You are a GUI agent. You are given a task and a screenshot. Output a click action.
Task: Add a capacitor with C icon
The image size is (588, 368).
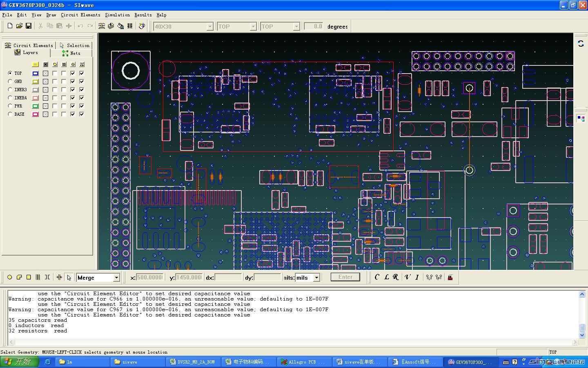(377, 277)
